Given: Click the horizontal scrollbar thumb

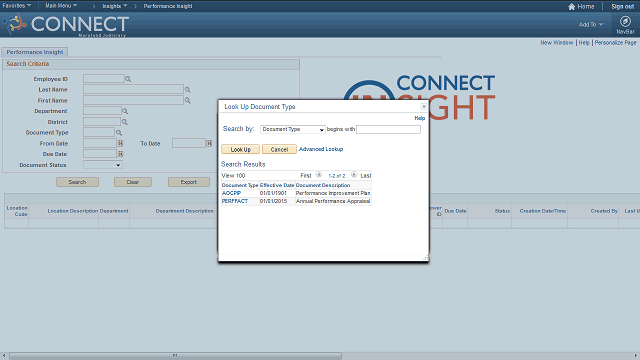Looking at the screenshot, I should [175, 356].
